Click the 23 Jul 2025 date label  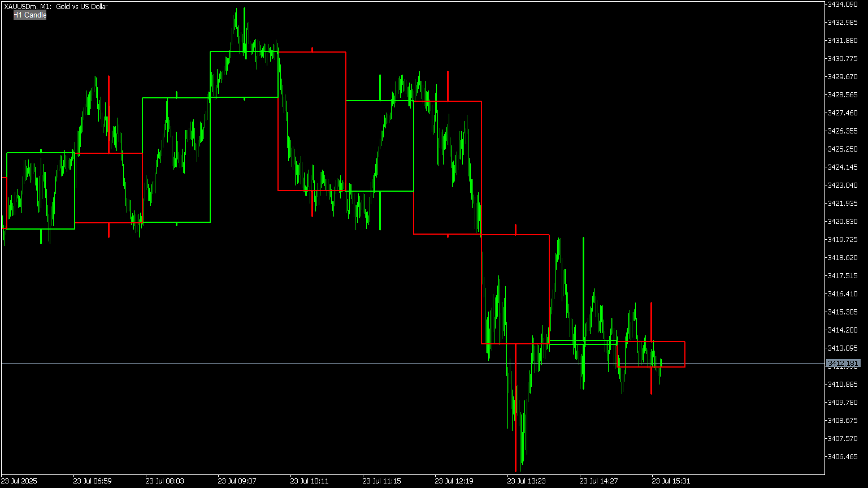[19, 481]
